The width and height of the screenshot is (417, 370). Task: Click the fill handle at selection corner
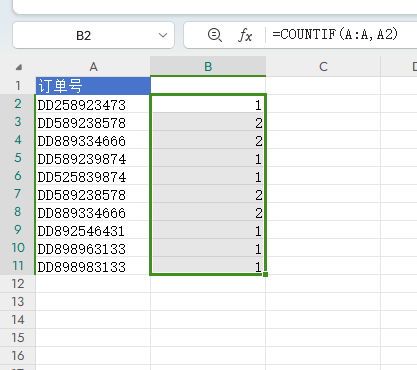click(x=265, y=274)
